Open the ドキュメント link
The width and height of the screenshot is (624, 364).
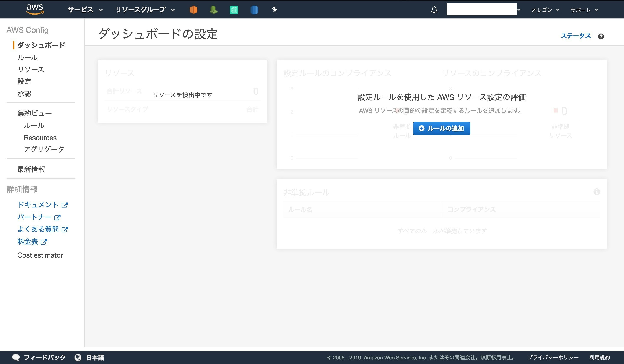click(x=38, y=205)
